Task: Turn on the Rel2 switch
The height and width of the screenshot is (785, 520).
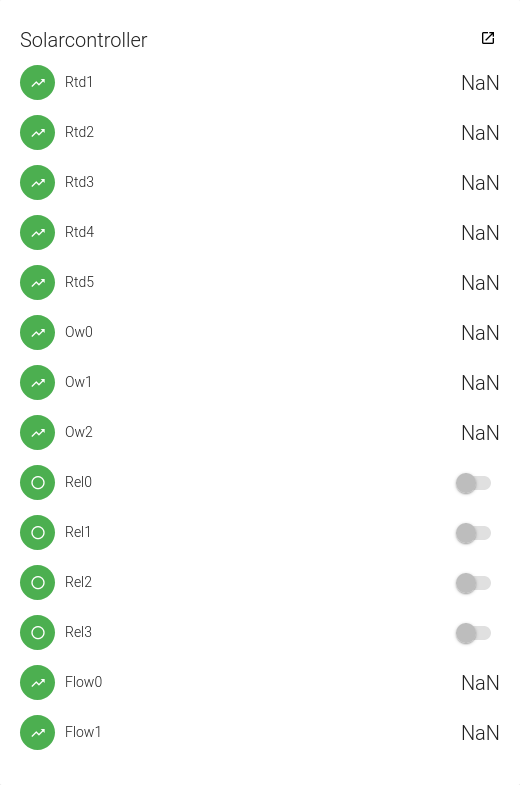Action: pos(473,583)
